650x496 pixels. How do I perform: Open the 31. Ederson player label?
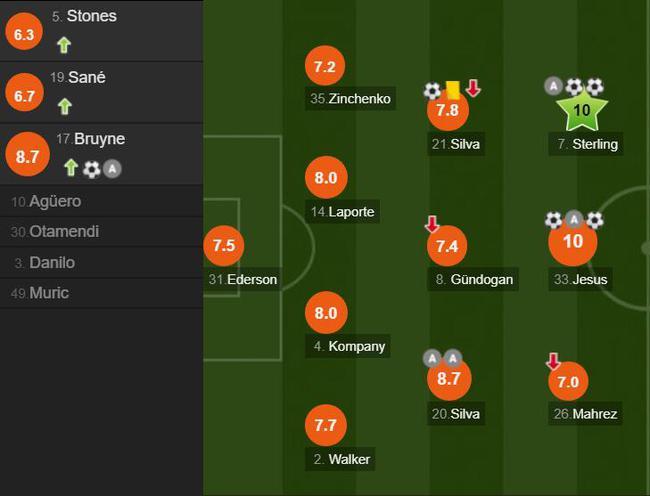click(243, 279)
